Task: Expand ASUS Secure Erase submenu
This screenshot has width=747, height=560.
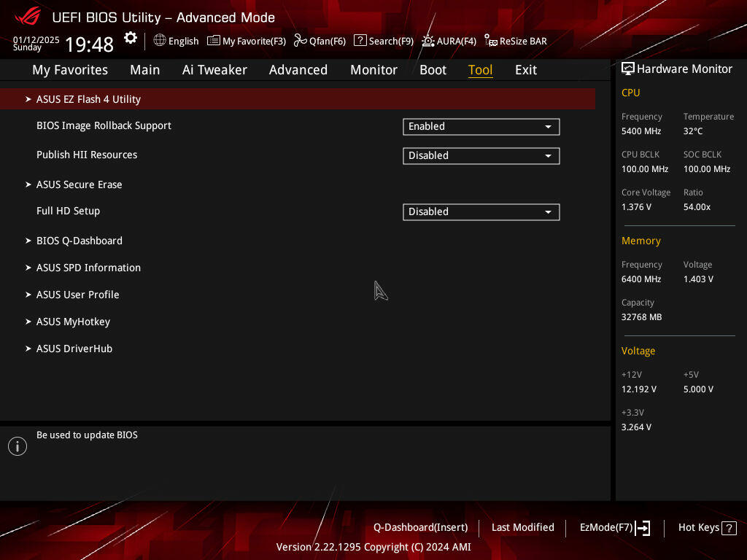Action: click(79, 184)
